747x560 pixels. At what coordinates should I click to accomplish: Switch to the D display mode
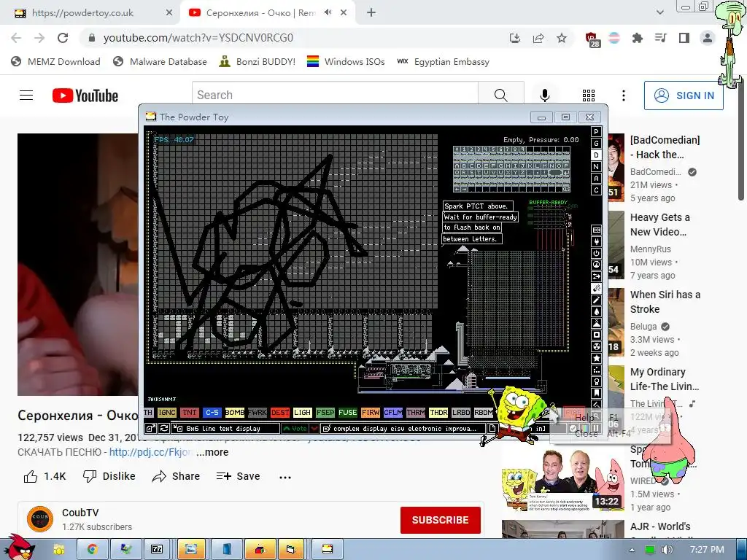click(596, 155)
